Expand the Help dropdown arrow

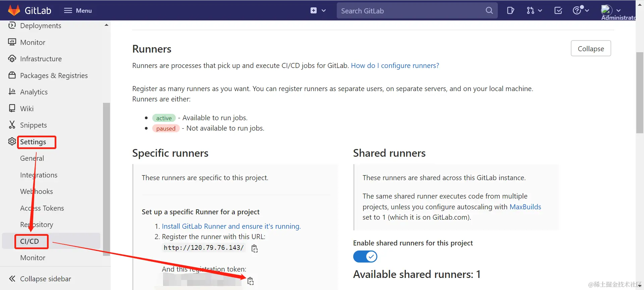[x=587, y=10]
